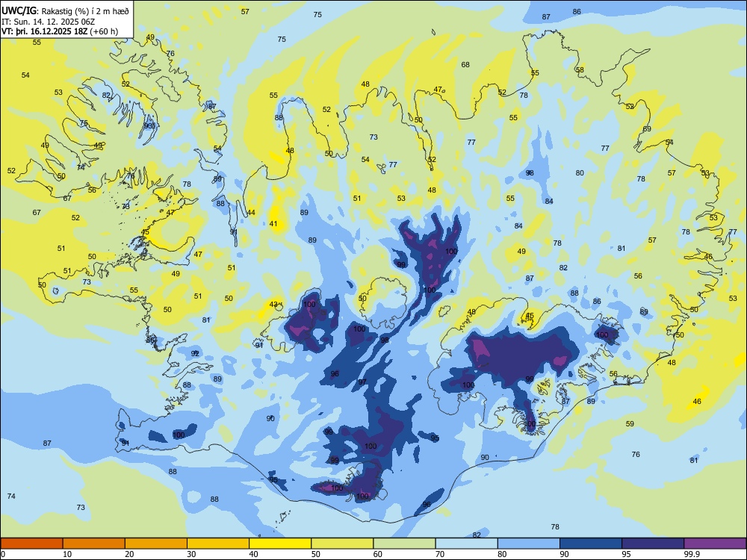
Task: Click the darkest orange 0–10 legend swatch
Action: pyautogui.click(x=31, y=544)
